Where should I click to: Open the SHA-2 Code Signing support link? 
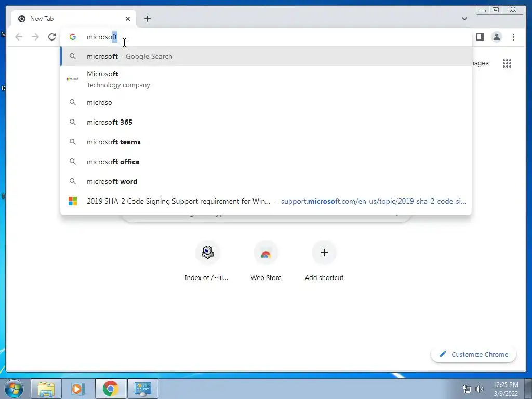266,201
